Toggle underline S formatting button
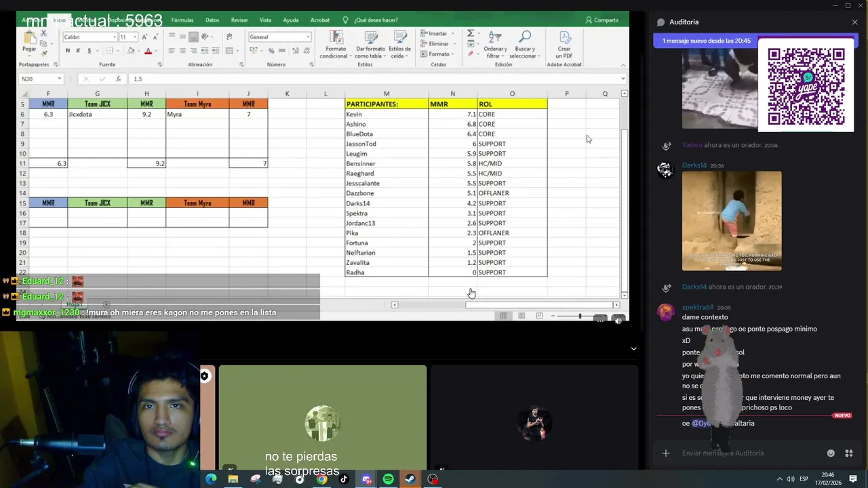Screen dimensions: 868x488 click(89, 51)
